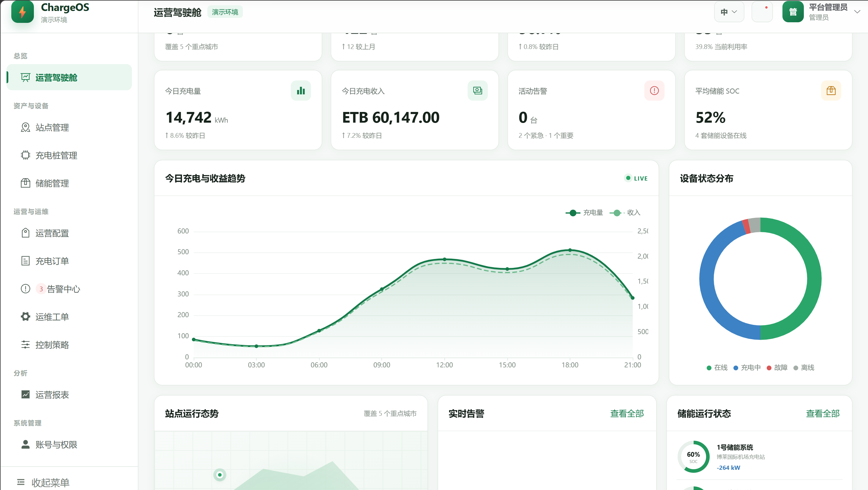Screen dimensions: 868x490
Task: Click the 收起菜单 collapse icon
Action: pos(21,482)
